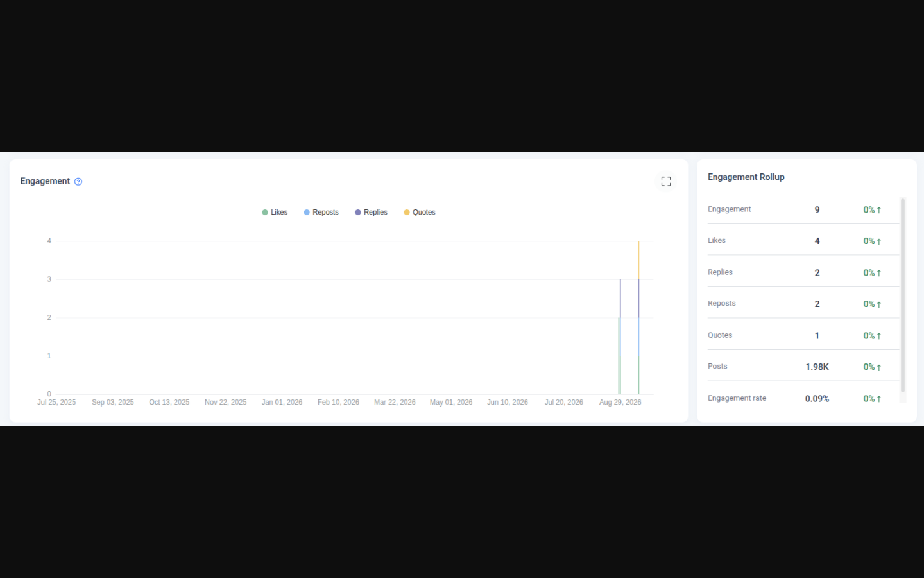Viewport: 924px width, 578px height.
Task: Click the Aug 29, 2026 axis label
Action: [620, 403]
